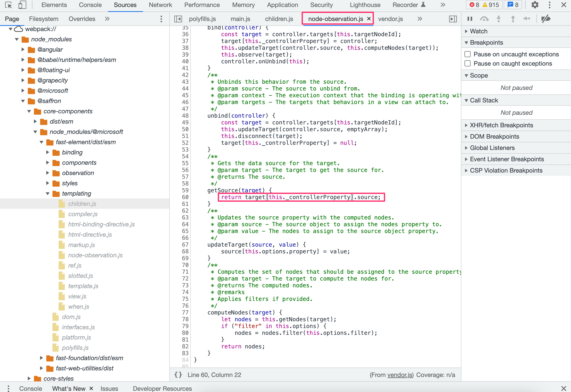This screenshot has height=392, width=571.
Task: Open the Developer Resources drawer tab
Action: [162, 388]
